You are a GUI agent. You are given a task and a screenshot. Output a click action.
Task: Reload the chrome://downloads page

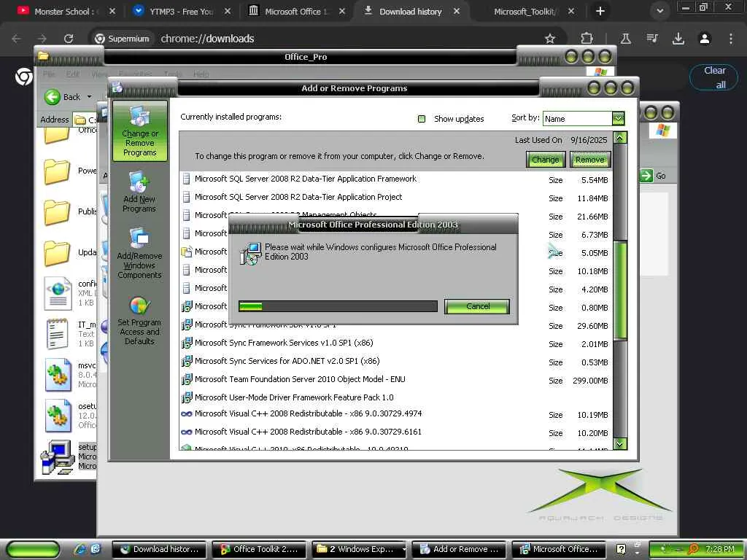[69, 39]
